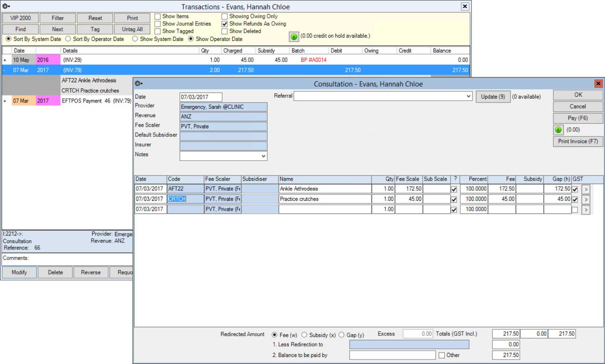Toggle GST checkbox on CRTCH row

(x=575, y=199)
